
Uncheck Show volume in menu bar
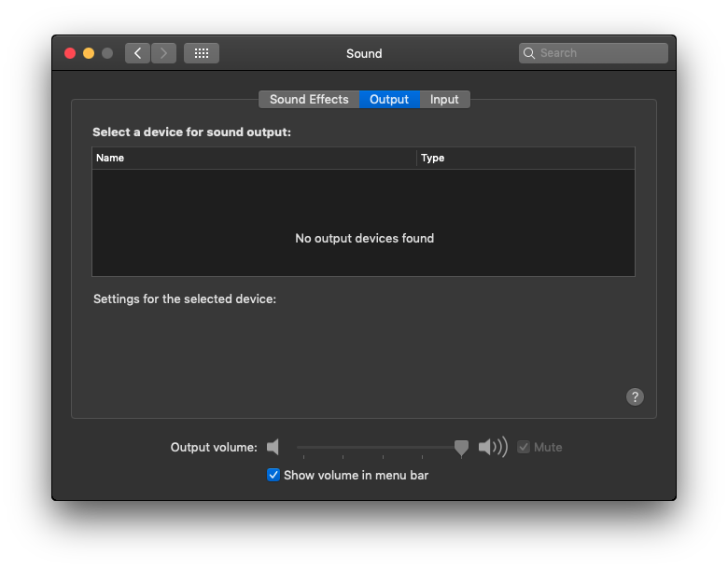(x=273, y=475)
